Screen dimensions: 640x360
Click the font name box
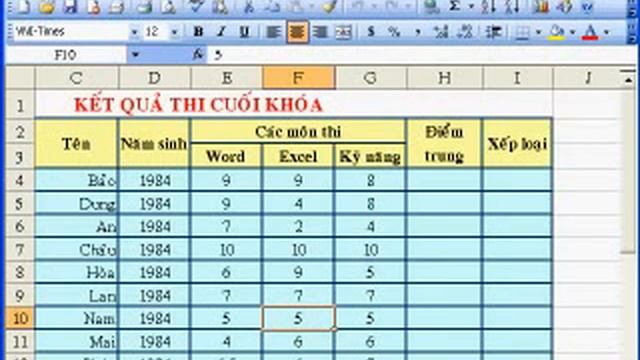71,31
